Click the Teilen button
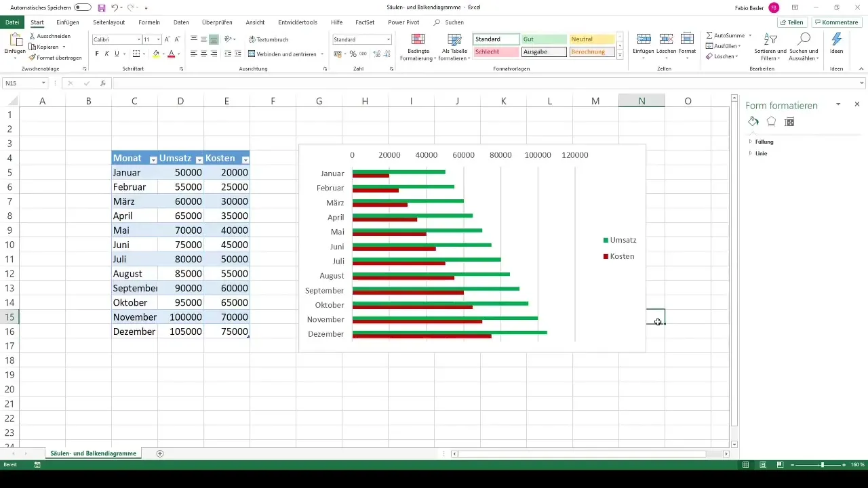The image size is (868, 488). 791,22
